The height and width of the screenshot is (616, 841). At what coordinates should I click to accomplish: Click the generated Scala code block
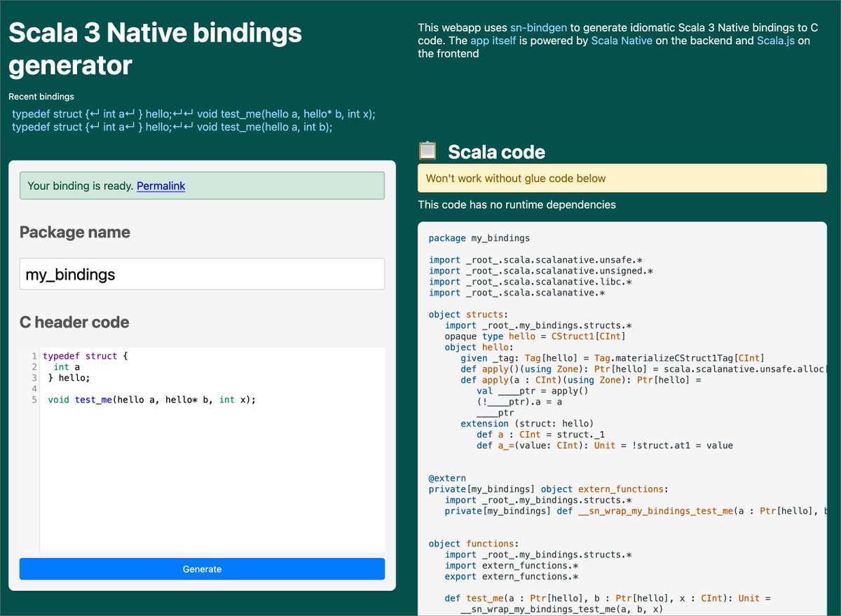tap(622, 419)
